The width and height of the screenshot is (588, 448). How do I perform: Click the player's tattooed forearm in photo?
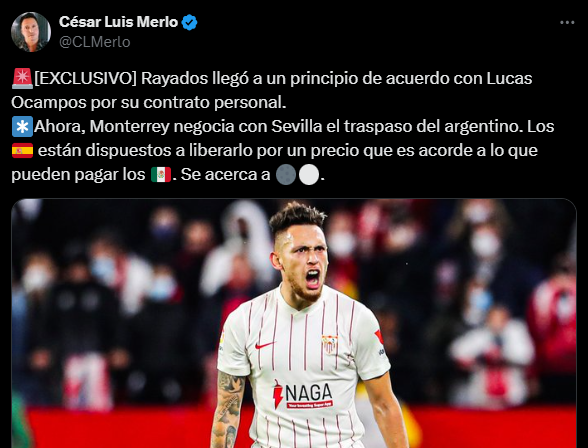click(x=228, y=411)
